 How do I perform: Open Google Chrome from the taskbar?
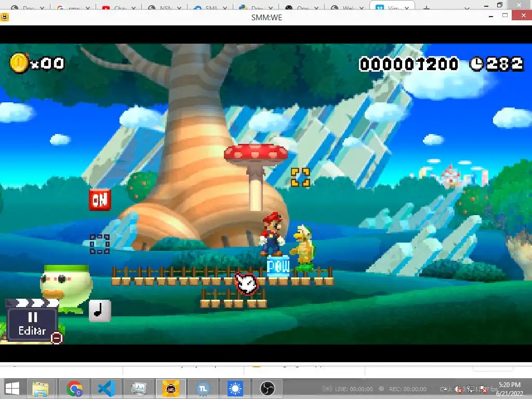click(75, 389)
